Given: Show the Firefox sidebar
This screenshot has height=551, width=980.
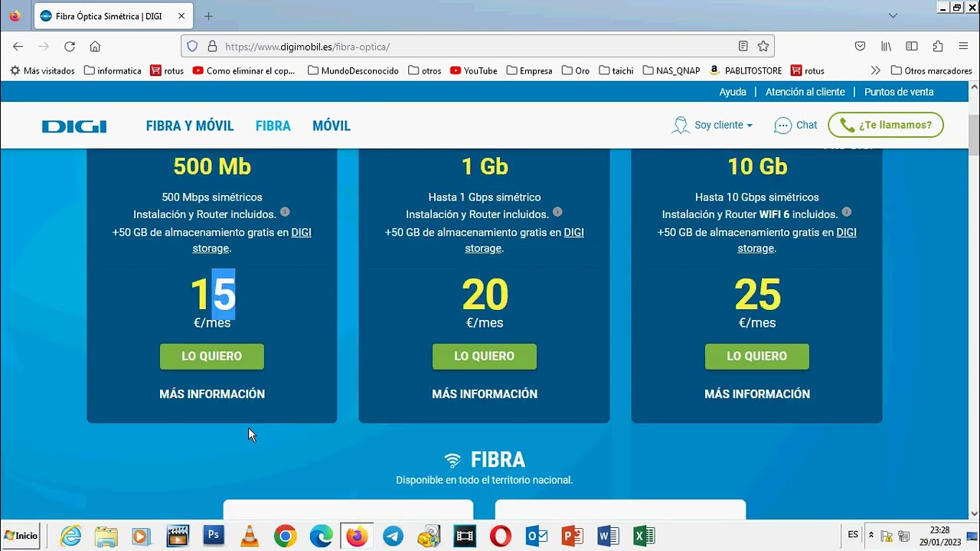Looking at the screenshot, I should pos(912,47).
